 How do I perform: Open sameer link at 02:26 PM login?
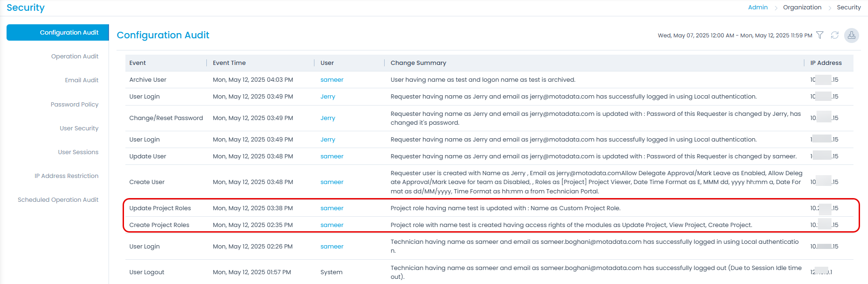coord(332,246)
